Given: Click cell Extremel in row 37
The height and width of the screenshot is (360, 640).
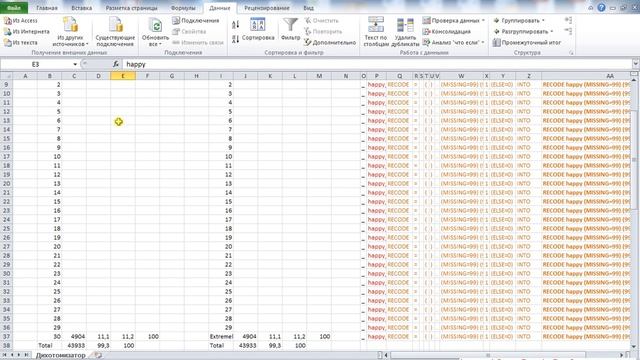Looking at the screenshot, I should (x=221, y=336).
